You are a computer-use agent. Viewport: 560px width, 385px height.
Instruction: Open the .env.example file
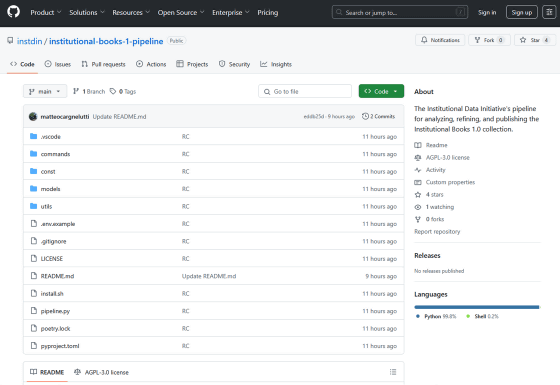58,224
